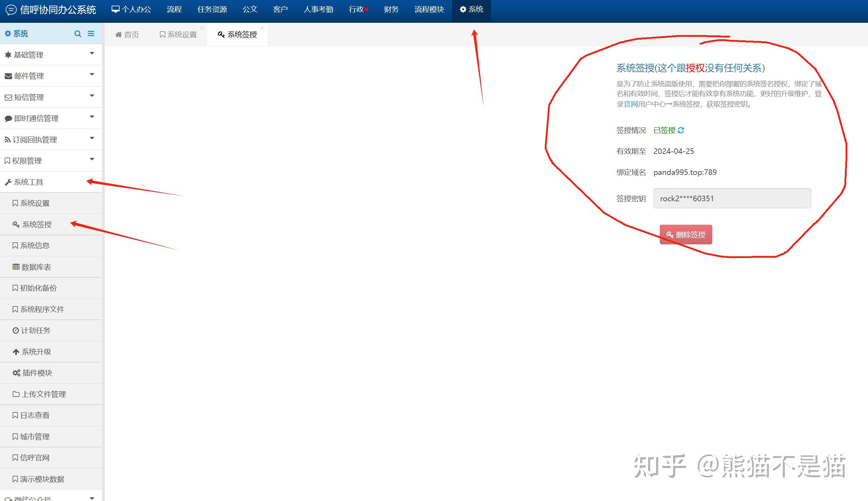Click the hamburger list icon beside sidebar search
This screenshot has width=868, height=501.
tap(91, 33)
